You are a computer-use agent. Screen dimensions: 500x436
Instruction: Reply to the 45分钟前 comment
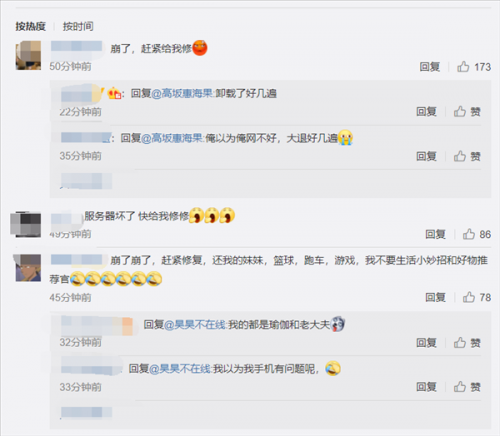pyautogui.click(x=435, y=297)
